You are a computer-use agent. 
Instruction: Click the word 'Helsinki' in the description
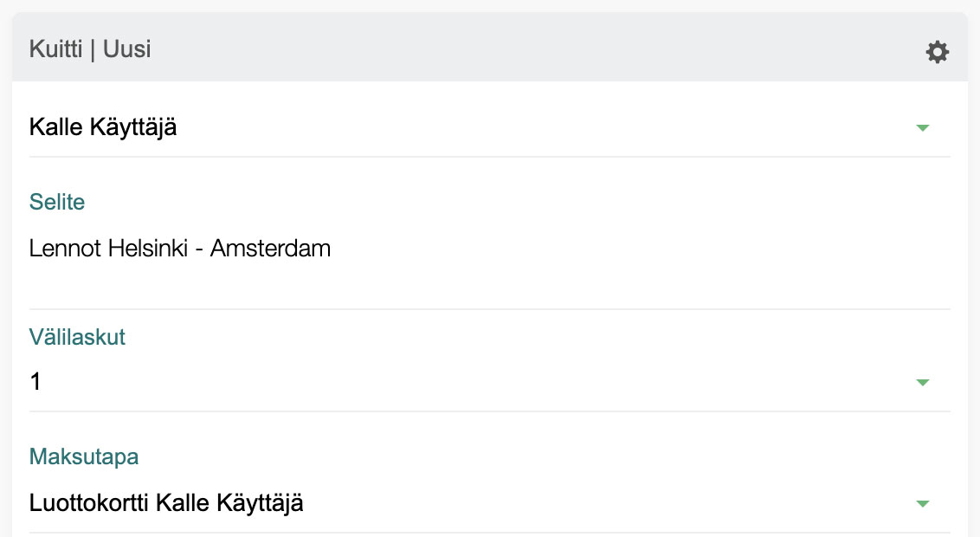tap(142, 249)
